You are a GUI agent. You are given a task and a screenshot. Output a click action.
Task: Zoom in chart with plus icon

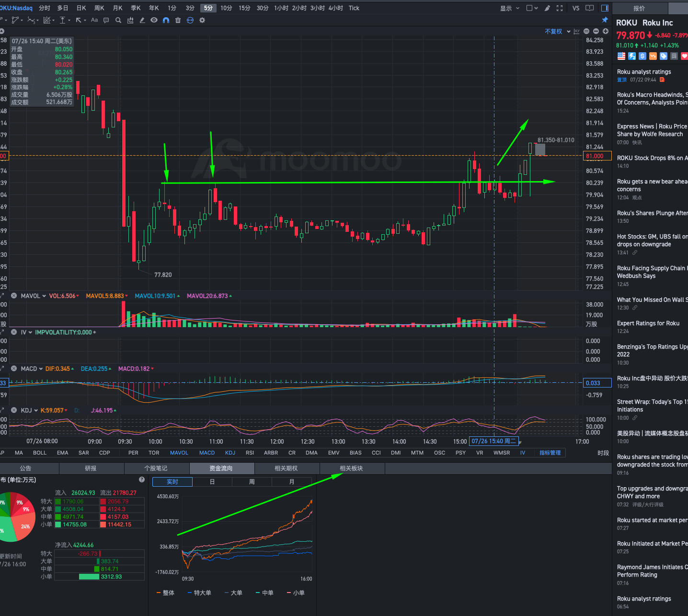click(606, 32)
